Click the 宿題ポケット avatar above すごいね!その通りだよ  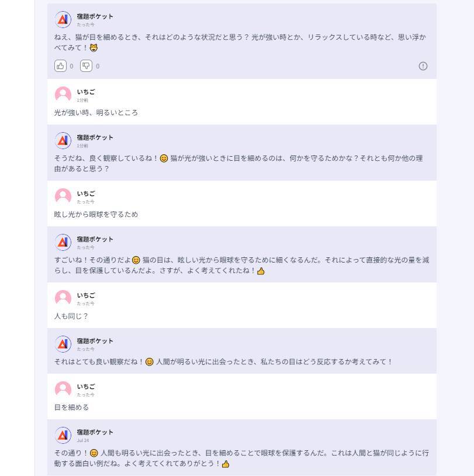63,242
